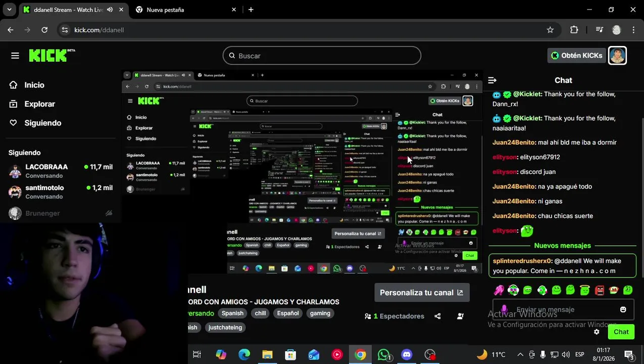Open OBS Studio from the taskbar
The width and height of the screenshot is (644, 364).
[x=430, y=354]
